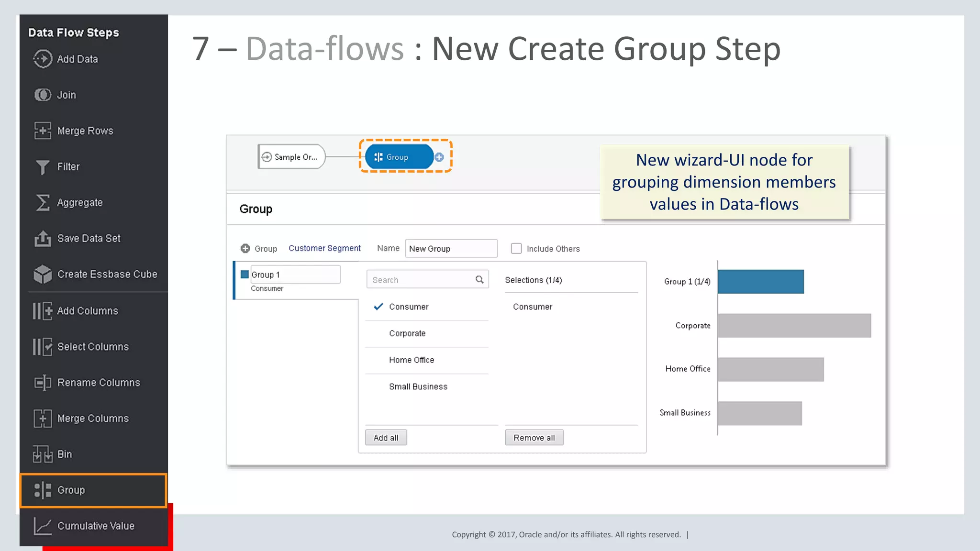Viewport: 980px width, 551px height.
Task: Edit the Group 1 name field
Action: click(x=295, y=275)
